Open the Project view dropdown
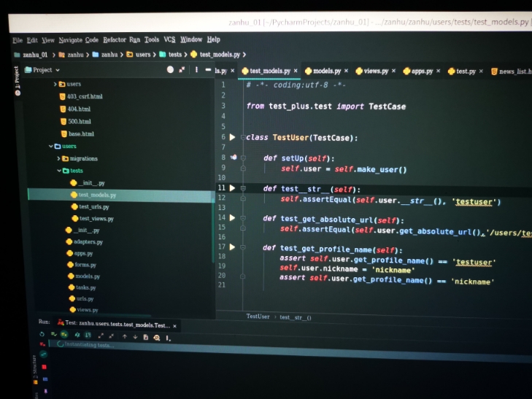532x399 pixels. [42, 70]
